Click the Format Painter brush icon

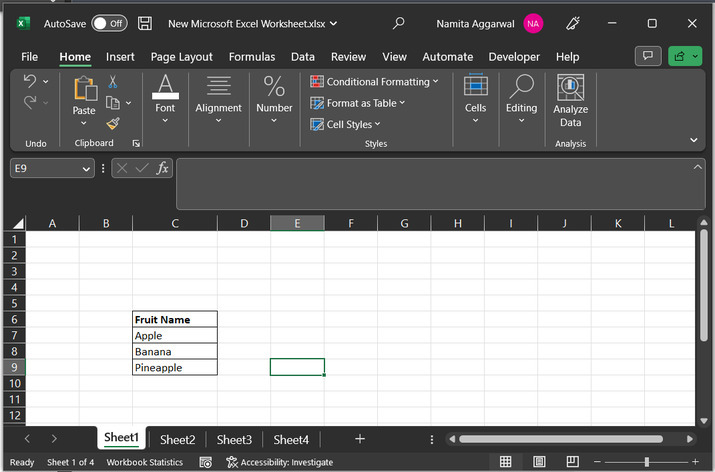(113, 123)
